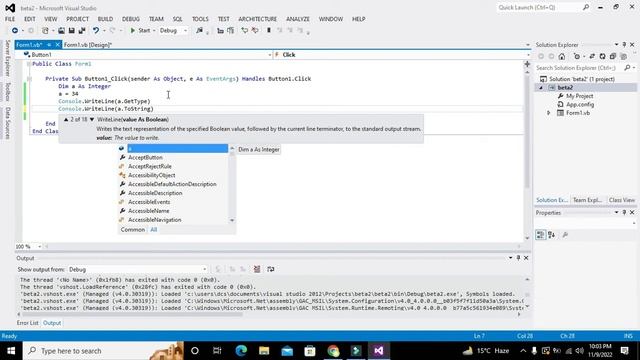Viewport: 640px width, 360px height.
Task: Switch to the Class View tab
Action: click(622, 200)
